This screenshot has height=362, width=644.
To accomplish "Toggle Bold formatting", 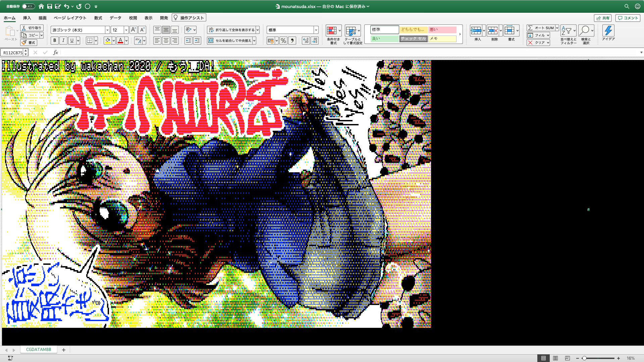I will click(x=55, y=41).
